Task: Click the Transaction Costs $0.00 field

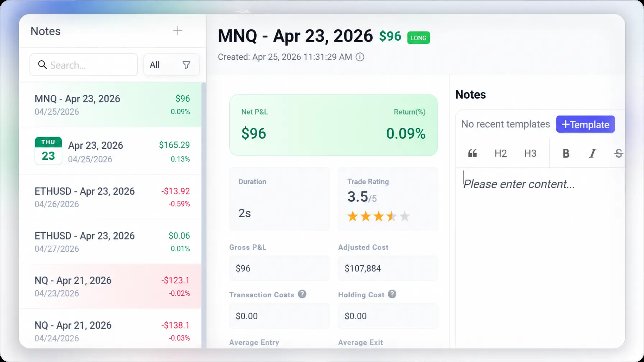Action: point(279,316)
